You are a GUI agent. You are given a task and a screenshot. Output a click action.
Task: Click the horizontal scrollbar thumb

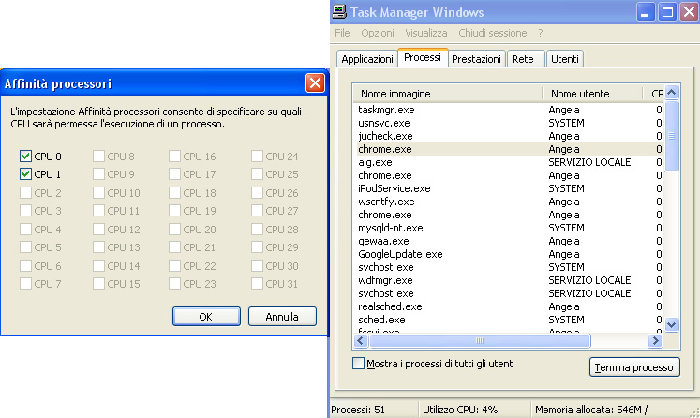coord(480,341)
